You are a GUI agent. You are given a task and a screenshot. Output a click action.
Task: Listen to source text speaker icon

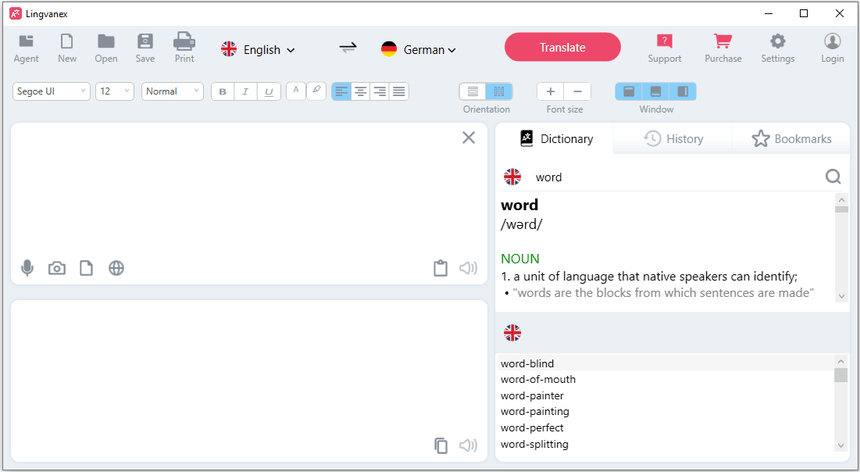[468, 268]
